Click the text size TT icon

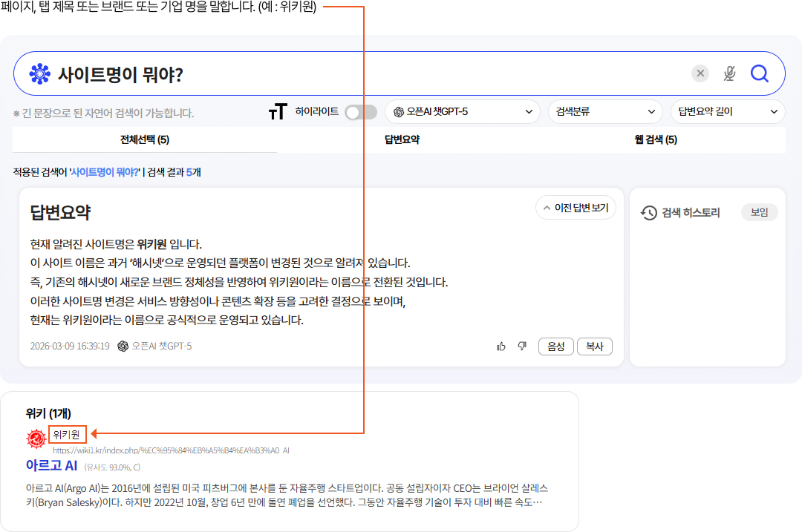pos(277,112)
